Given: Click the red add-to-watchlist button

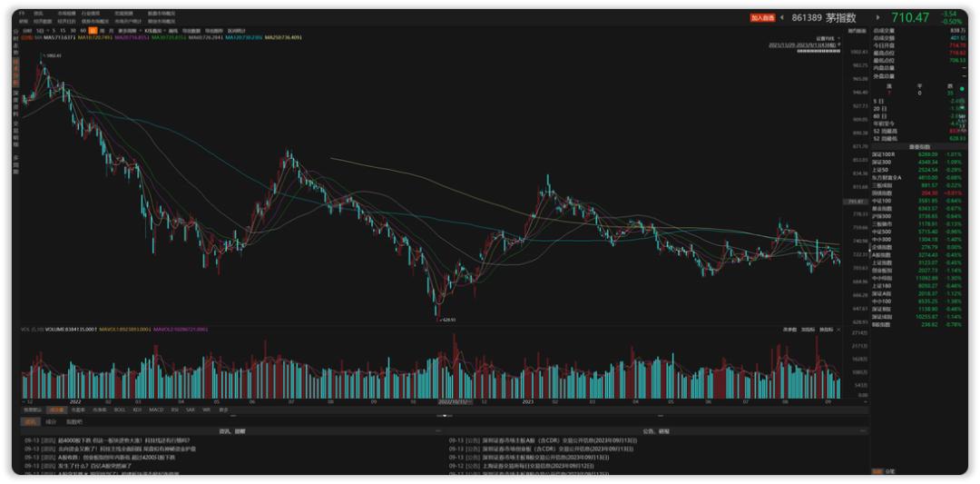Looking at the screenshot, I should (x=762, y=17).
